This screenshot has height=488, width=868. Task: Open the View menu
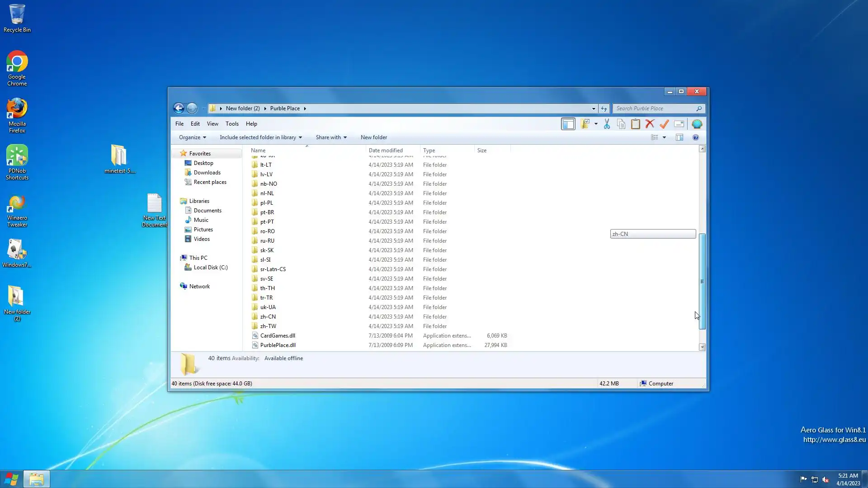[212, 124]
